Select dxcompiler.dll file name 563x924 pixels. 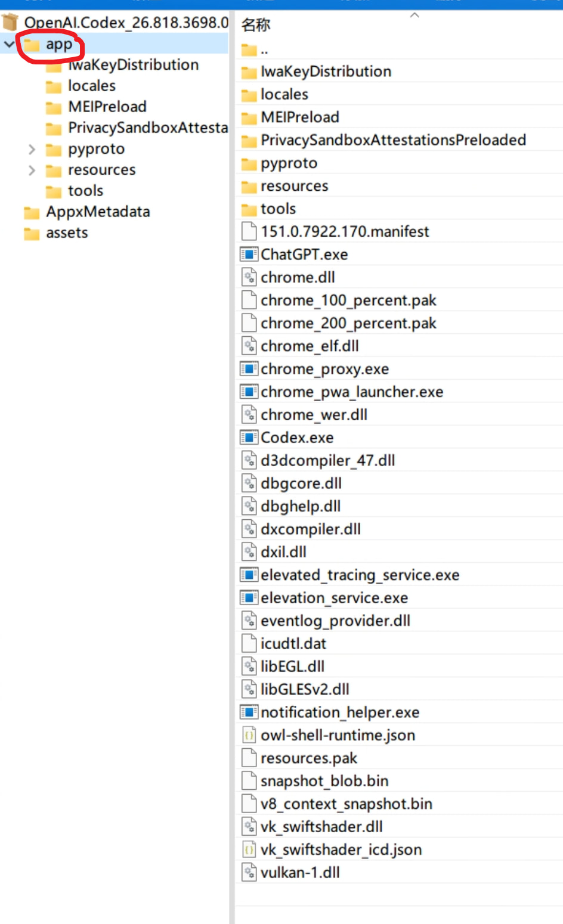[x=311, y=529]
